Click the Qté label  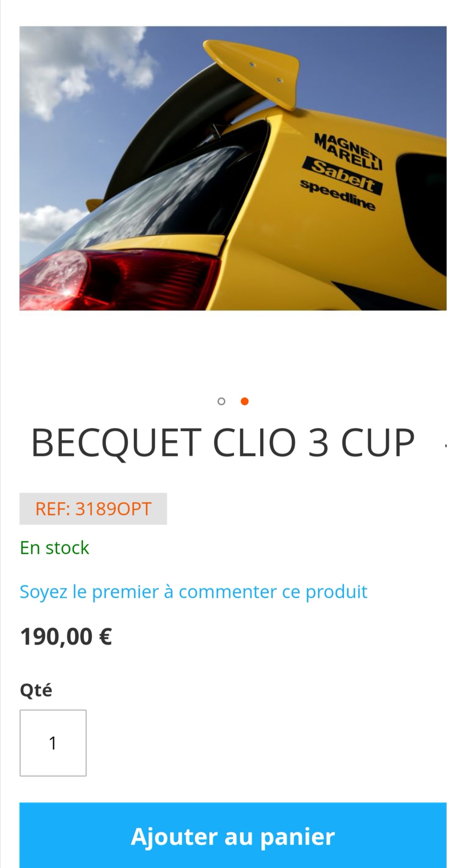coord(36,690)
